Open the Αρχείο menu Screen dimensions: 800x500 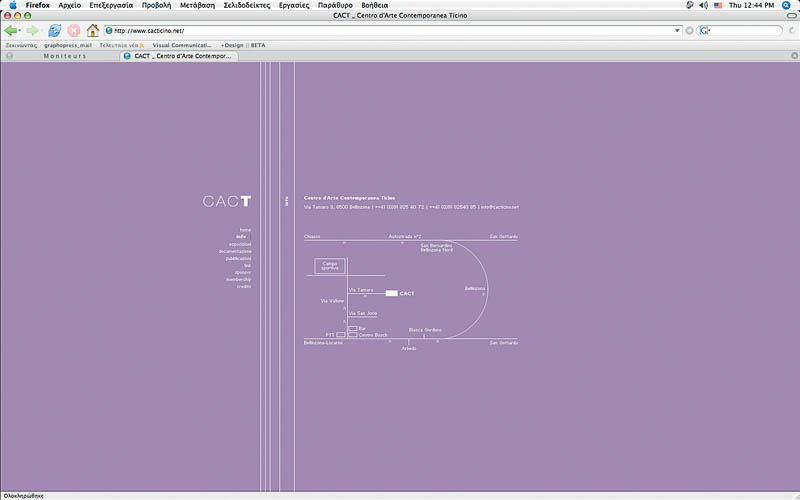pyautogui.click(x=69, y=5)
